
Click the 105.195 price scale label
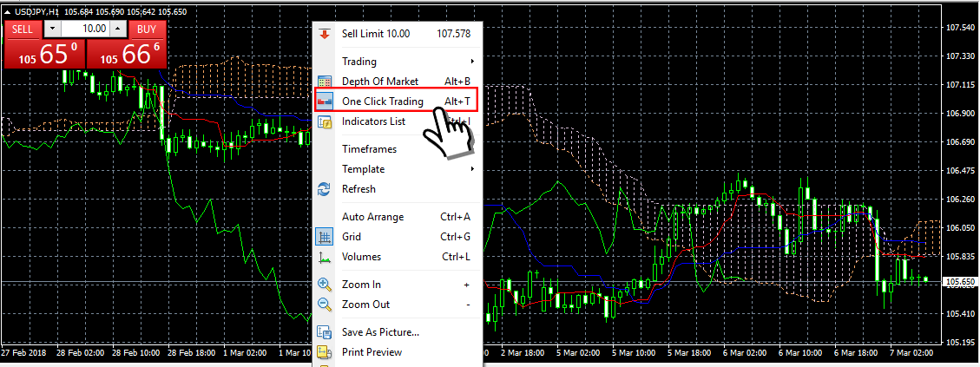point(961,342)
